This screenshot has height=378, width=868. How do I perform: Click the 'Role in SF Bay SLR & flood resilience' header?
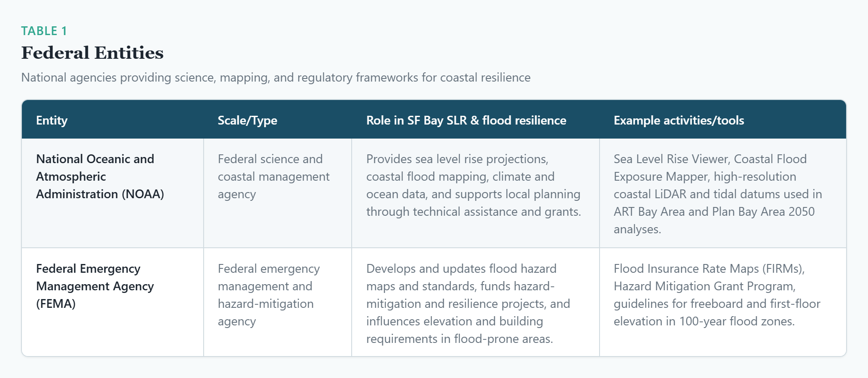click(x=466, y=120)
